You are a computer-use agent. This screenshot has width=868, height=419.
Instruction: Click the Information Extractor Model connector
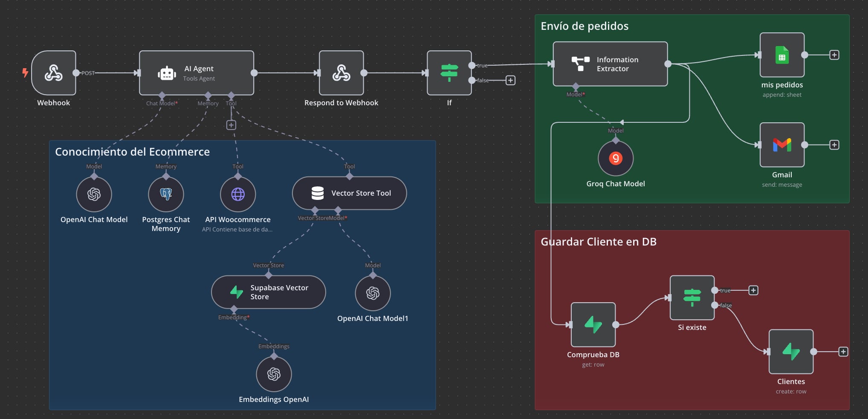pyautogui.click(x=576, y=86)
